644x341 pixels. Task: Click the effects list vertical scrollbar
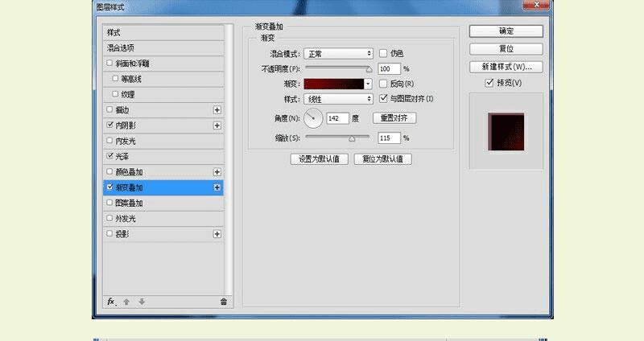(x=229, y=159)
